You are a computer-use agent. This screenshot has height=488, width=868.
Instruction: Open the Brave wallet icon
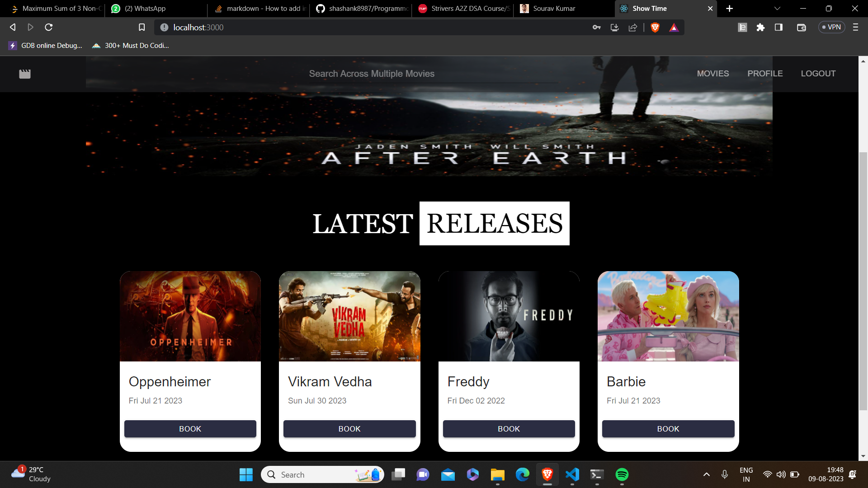(x=801, y=28)
